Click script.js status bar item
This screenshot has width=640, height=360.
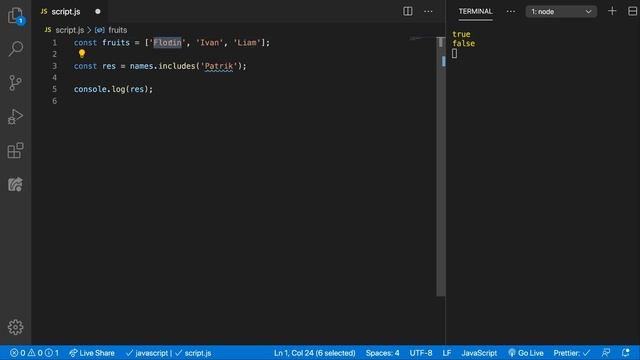click(x=193, y=353)
